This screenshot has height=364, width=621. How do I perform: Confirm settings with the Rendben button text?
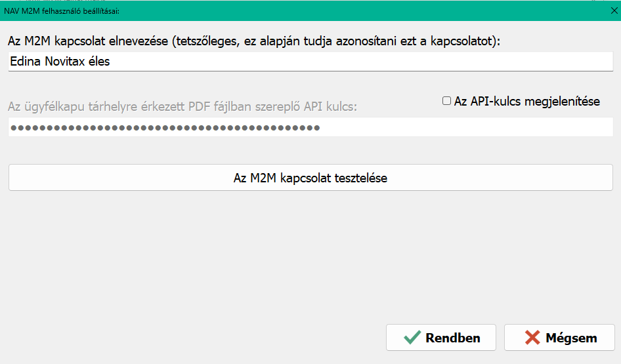pos(453,338)
